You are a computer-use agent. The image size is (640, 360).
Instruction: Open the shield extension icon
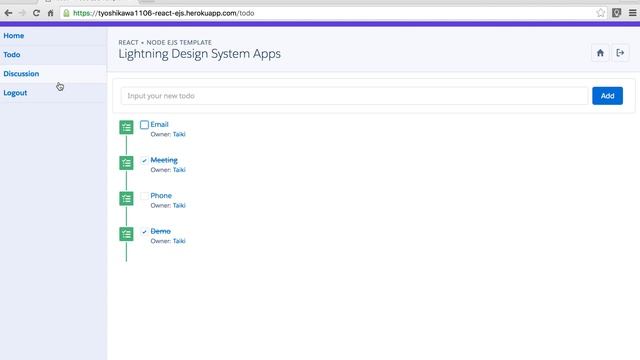(x=616, y=13)
